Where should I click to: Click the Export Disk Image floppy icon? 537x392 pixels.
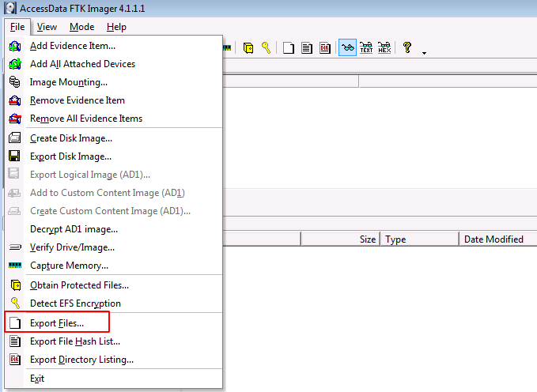pyautogui.click(x=15, y=156)
